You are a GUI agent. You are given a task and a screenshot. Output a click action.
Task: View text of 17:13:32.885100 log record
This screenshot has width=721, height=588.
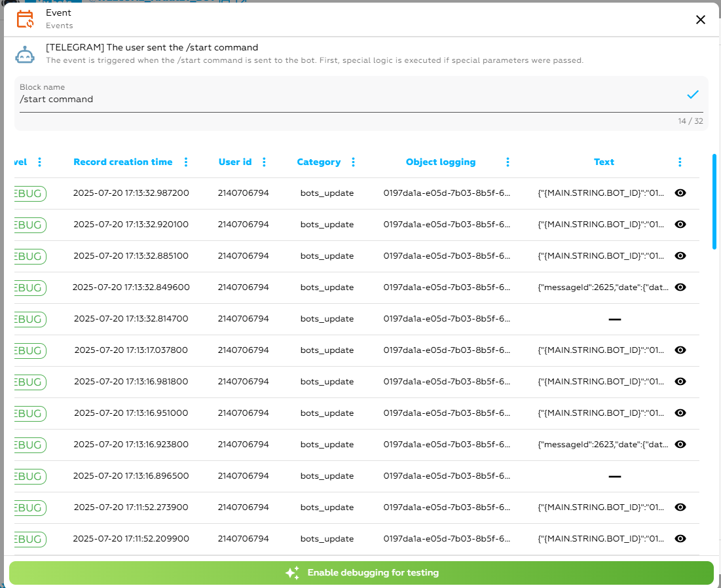(680, 255)
